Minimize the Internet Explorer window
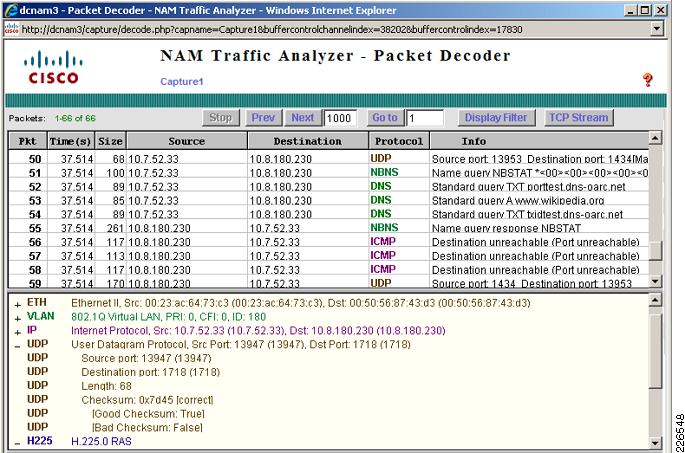685x453 pixels. point(631,10)
